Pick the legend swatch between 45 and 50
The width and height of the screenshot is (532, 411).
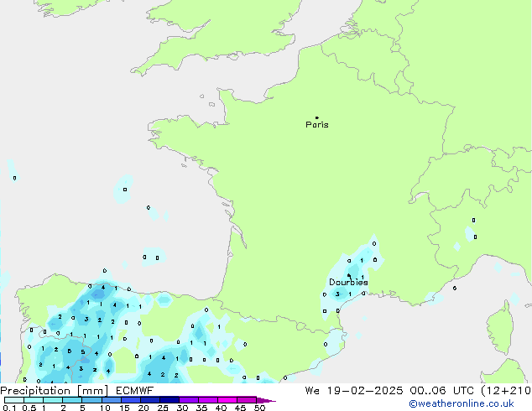coord(247,400)
